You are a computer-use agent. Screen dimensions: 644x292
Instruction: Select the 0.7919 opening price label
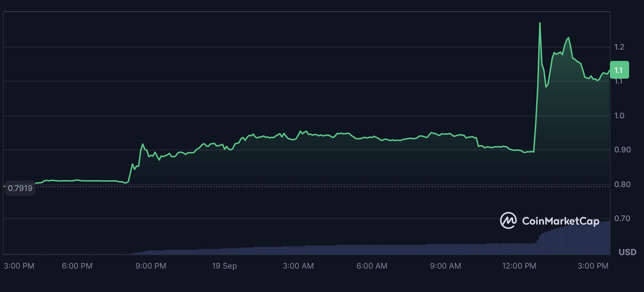(x=20, y=188)
